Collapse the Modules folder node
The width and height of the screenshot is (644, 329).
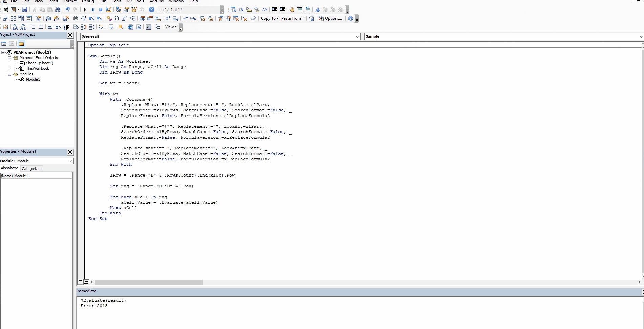(x=9, y=74)
